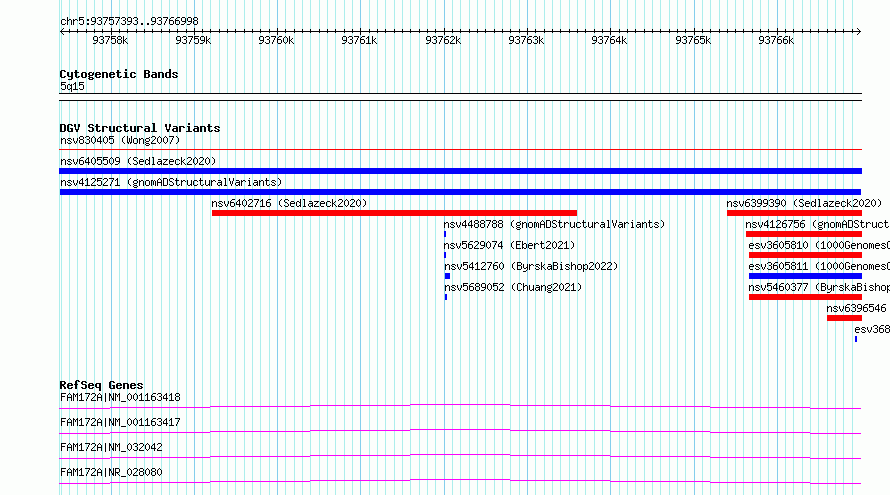Click the red bar under nsv4126756
The width and height of the screenshot is (890, 495).
pyautogui.click(x=804, y=234)
